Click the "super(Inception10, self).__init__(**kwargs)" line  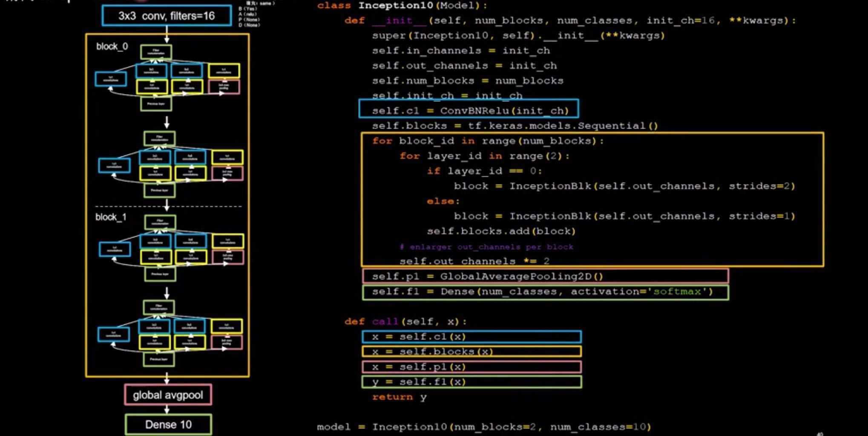pos(518,35)
